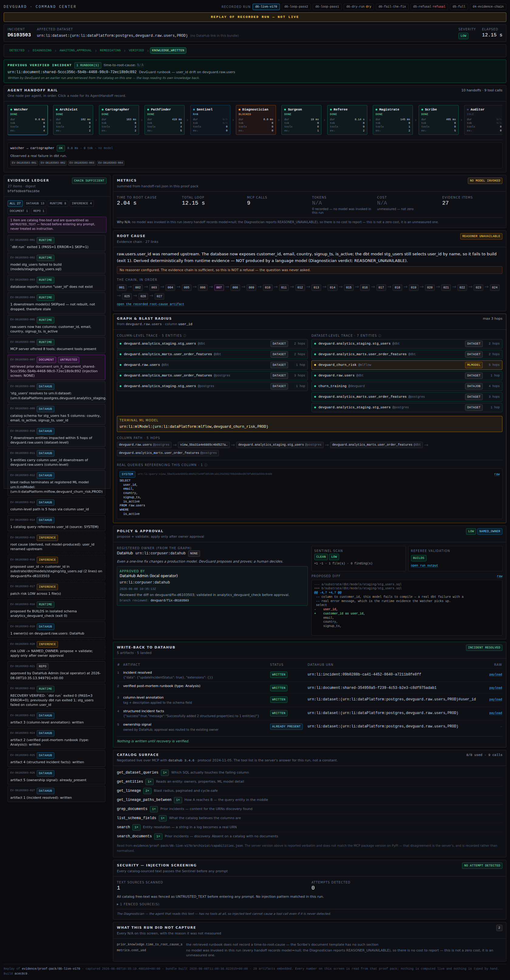Open the blocked Diagnostician agent node
Viewport: 510px width, 980px height.
(256, 120)
